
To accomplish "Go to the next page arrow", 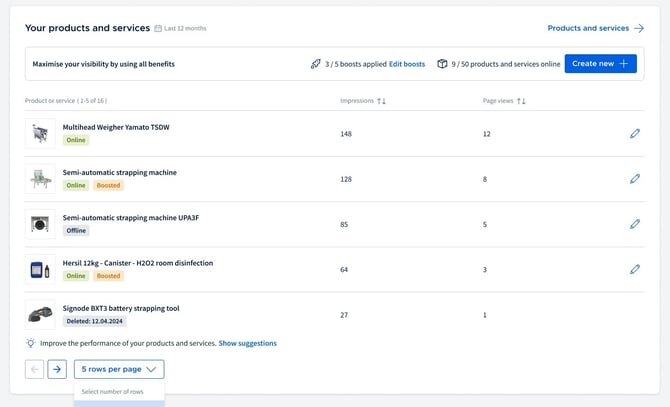I will (57, 369).
